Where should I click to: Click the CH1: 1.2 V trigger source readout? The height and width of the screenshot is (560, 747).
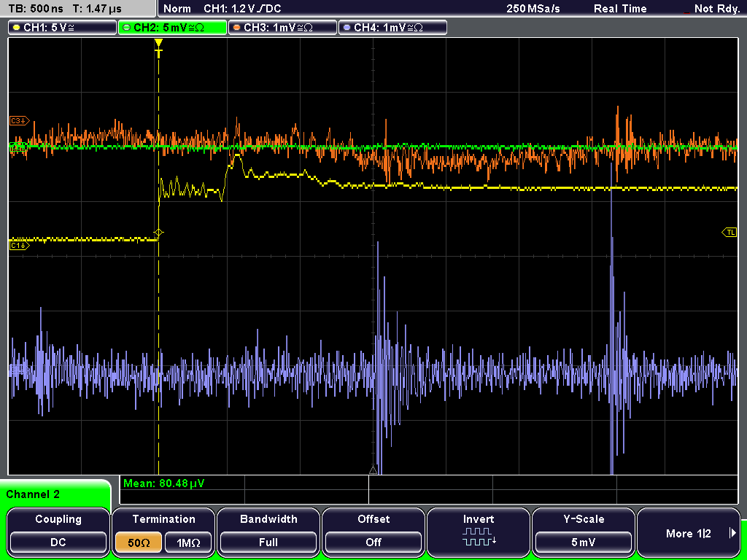pyautogui.click(x=242, y=9)
